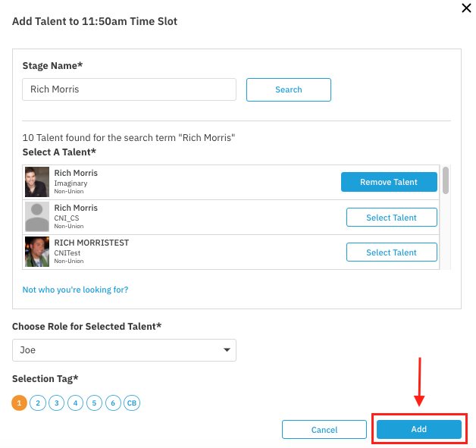This screenshot has width=476, height=448.
Task: Select talent Rich Morris from CNI_CS
Action: (x=392, y=218)
